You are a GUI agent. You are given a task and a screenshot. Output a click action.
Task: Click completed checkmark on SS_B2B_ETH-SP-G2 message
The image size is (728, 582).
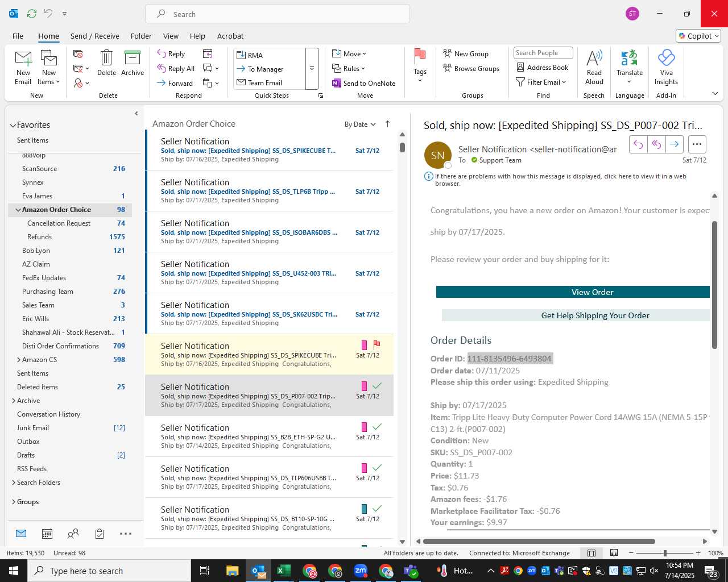pos(377,427)
